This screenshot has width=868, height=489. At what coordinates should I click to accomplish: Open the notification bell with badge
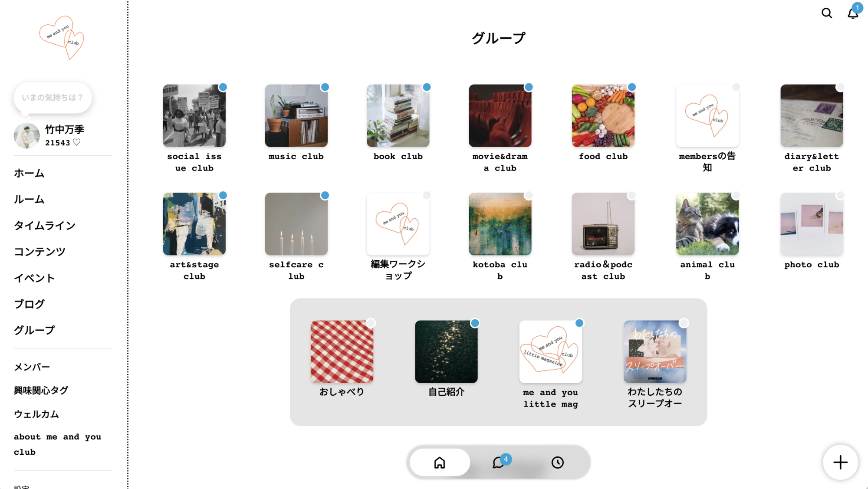[852, 13]
